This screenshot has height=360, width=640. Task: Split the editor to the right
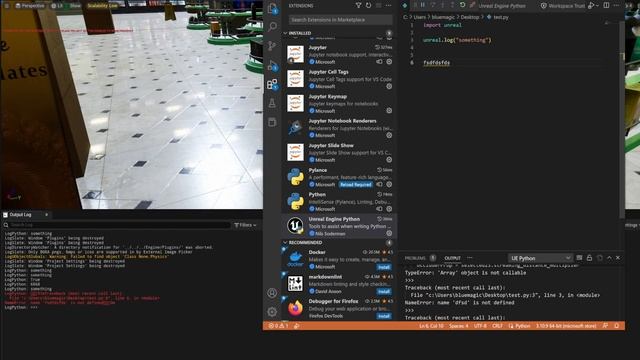coord(607,6)
